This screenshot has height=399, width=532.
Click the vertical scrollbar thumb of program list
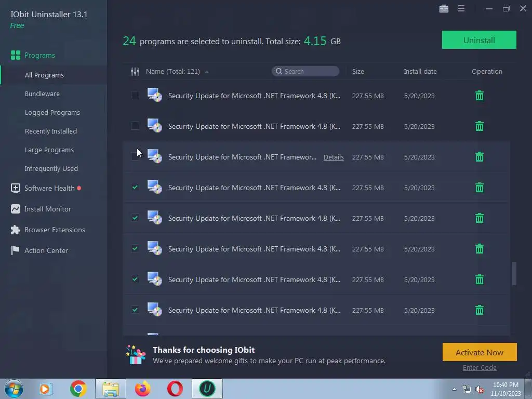point(514,273)
